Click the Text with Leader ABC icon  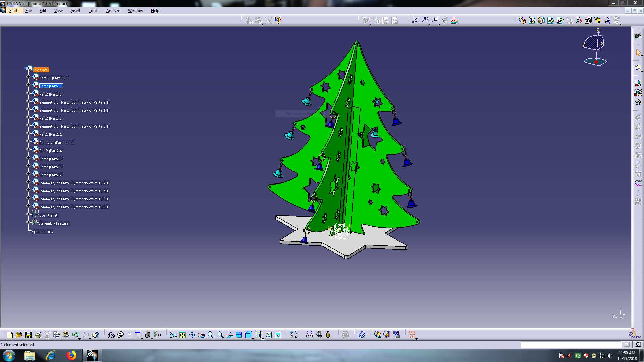[426, 20]
